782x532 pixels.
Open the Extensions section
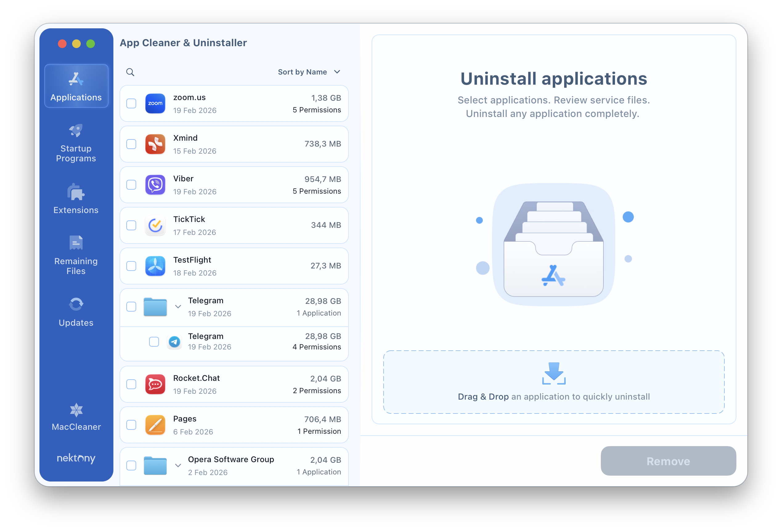[x=76, y=199]
